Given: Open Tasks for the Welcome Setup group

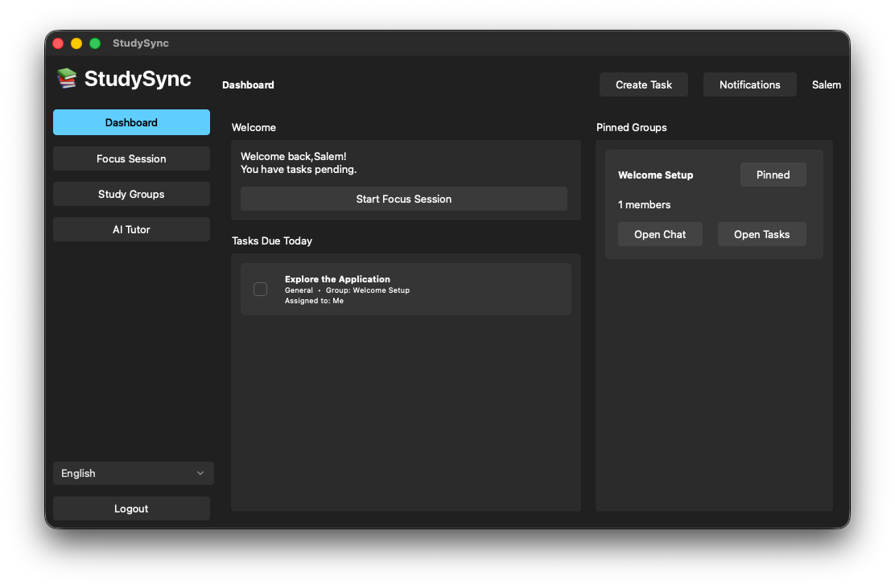Looking at the screenshot, I should coord(761,234).
